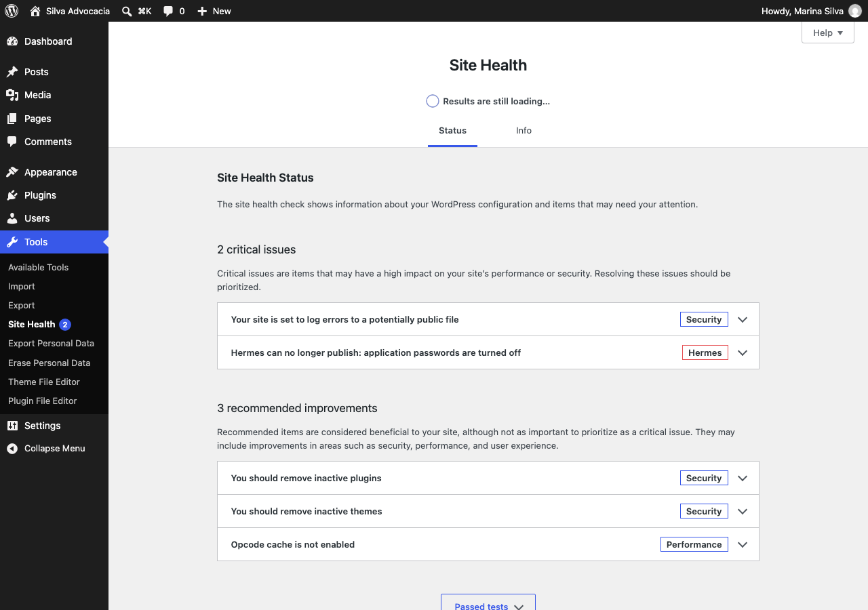Open Erase Personal Data submenu item
Viewport: 868px width, 610px height.
click(49, 363)
